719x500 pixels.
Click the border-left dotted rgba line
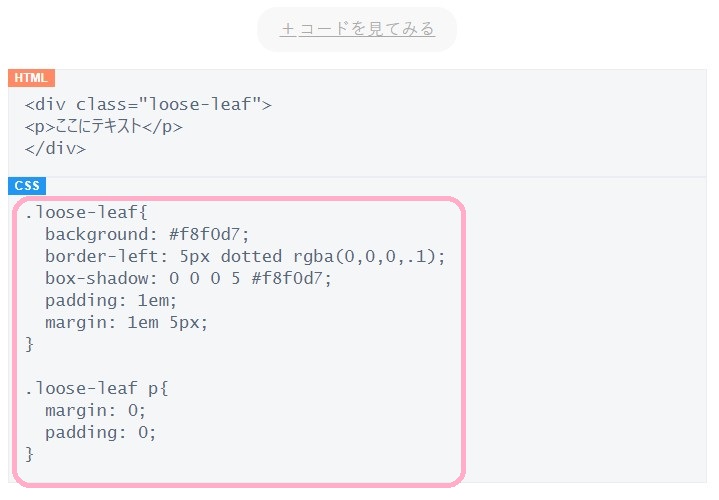tap(245, 256)
